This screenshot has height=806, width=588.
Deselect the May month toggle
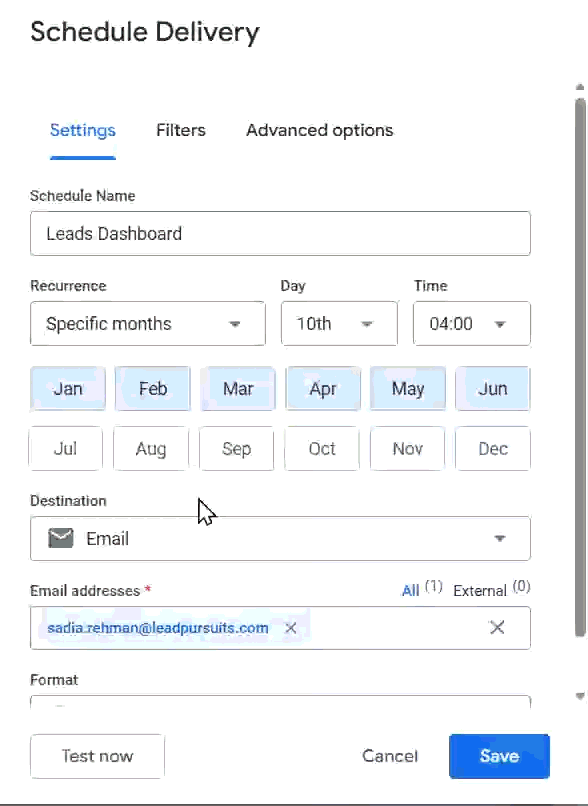[x=408, y=389]
